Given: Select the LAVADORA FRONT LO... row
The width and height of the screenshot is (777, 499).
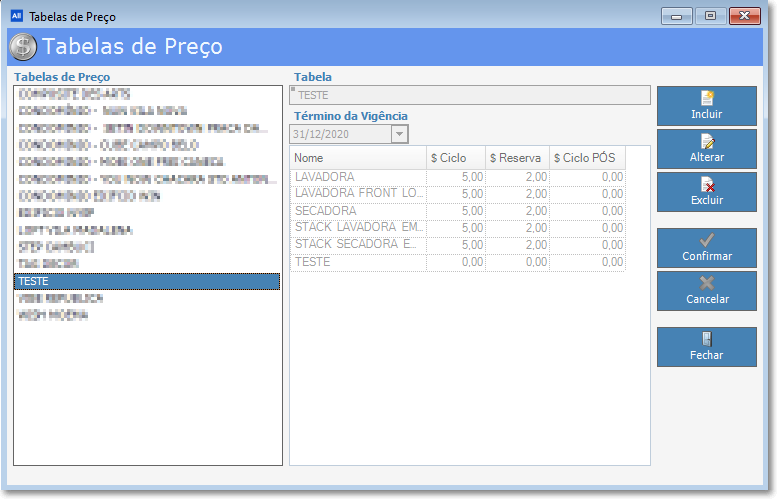Looking at the screenshot, I should pos(358,194).
